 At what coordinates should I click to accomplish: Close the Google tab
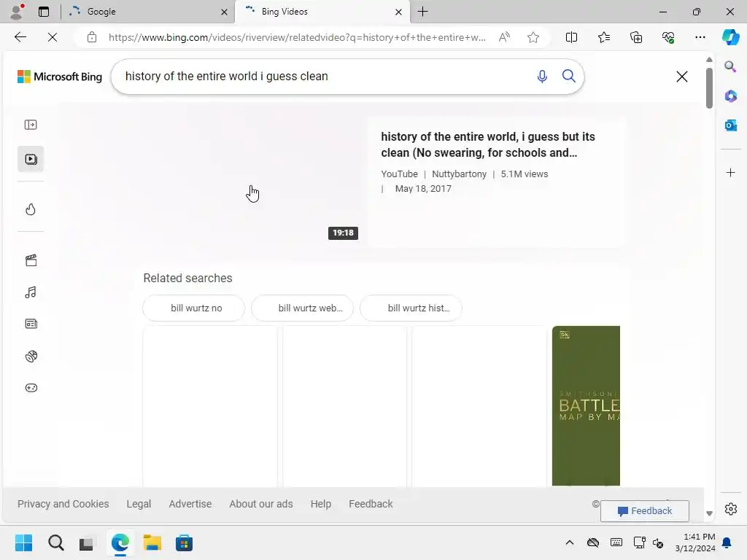(224, 12)
